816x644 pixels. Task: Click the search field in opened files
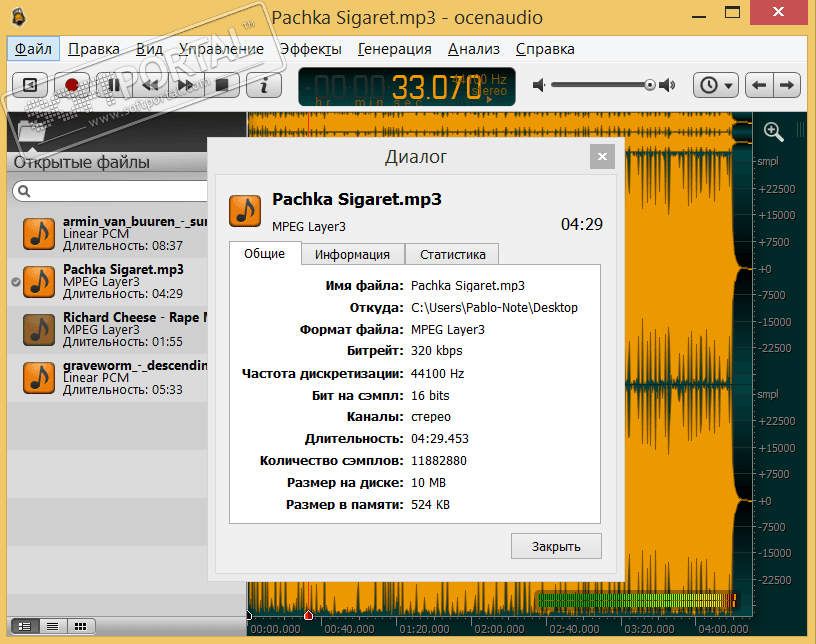[110, 191]
